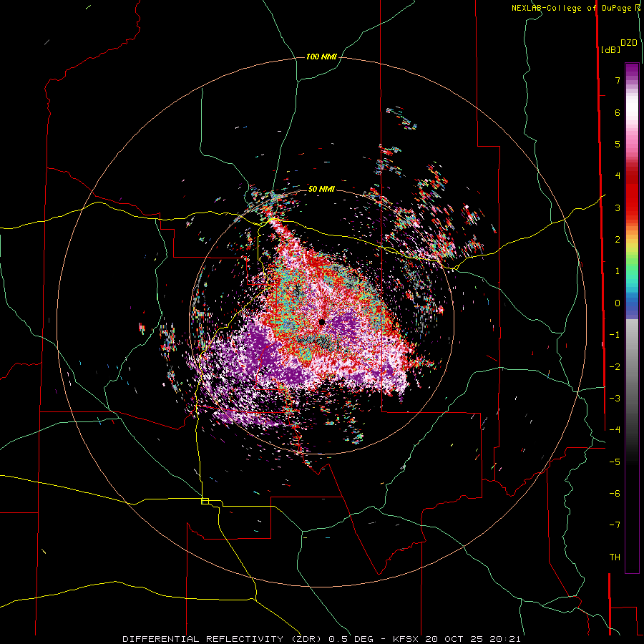Click the -2 value on the scale

point(615,367)
